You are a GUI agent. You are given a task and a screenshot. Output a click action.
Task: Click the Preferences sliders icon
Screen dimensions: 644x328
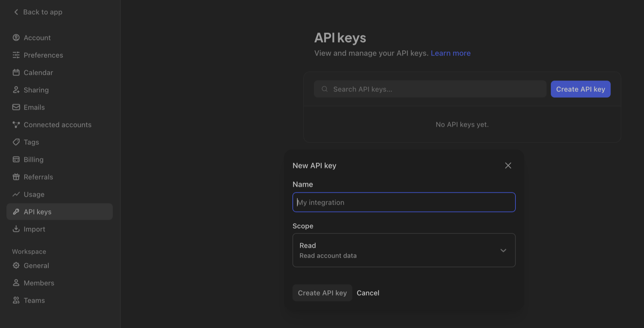click(16, 55)
